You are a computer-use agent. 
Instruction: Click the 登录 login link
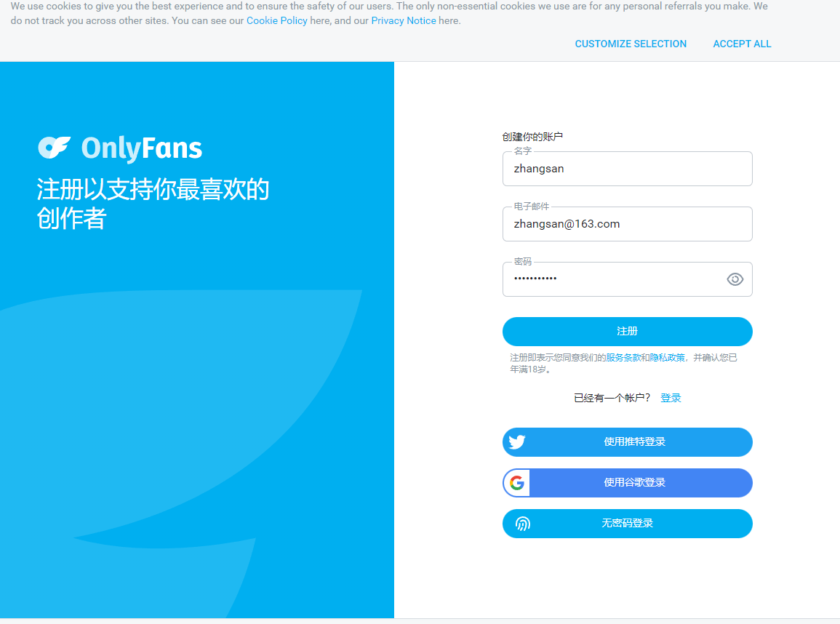click(x=670, y=397)
